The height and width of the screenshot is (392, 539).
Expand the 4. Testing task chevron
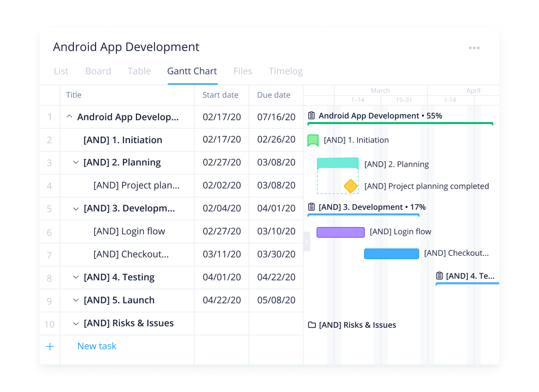coord(76,277)
